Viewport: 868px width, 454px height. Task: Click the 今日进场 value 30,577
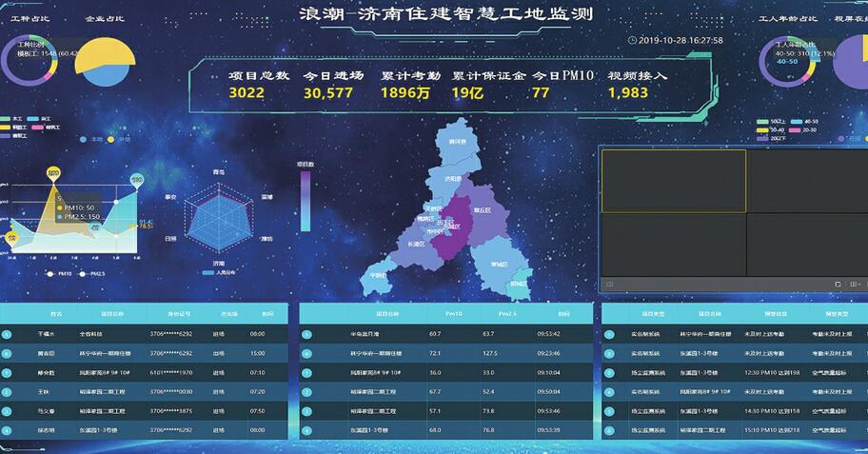327,93
